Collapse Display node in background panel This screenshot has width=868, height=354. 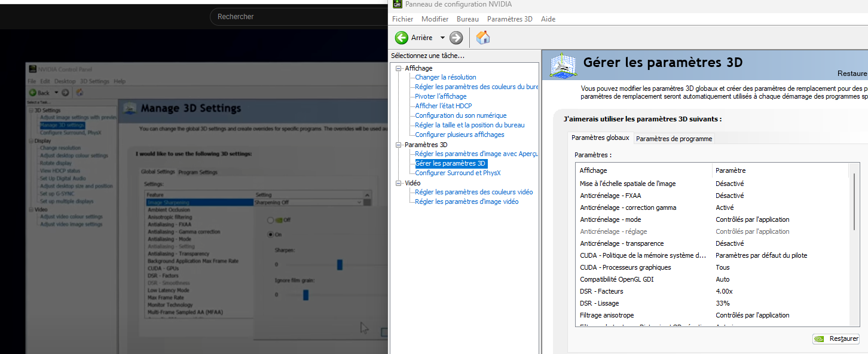point(31,141)
